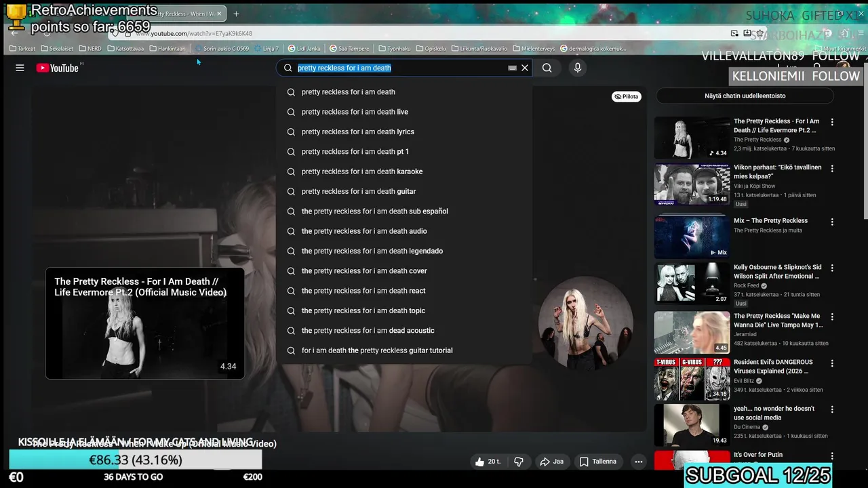868x488 pixels.
Task: Open the Sekalaiset bookmarks folder
Action: click(57, 49)
